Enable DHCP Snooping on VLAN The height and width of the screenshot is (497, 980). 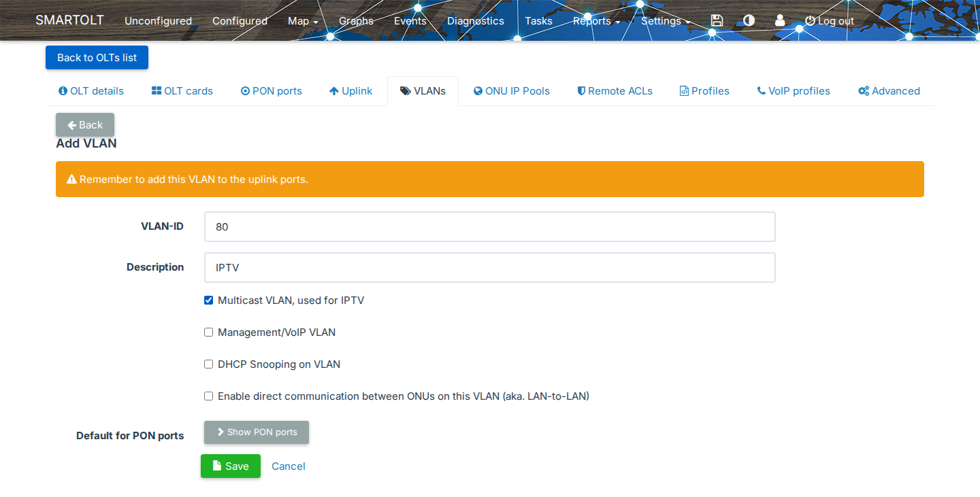pos(209,364)
